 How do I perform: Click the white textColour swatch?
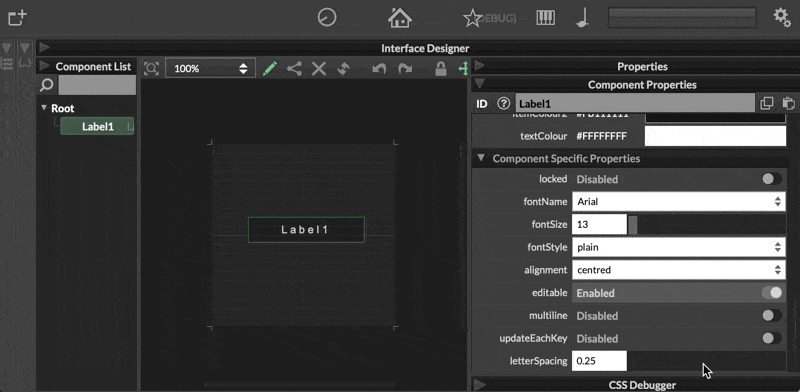(x=715, y=136)
